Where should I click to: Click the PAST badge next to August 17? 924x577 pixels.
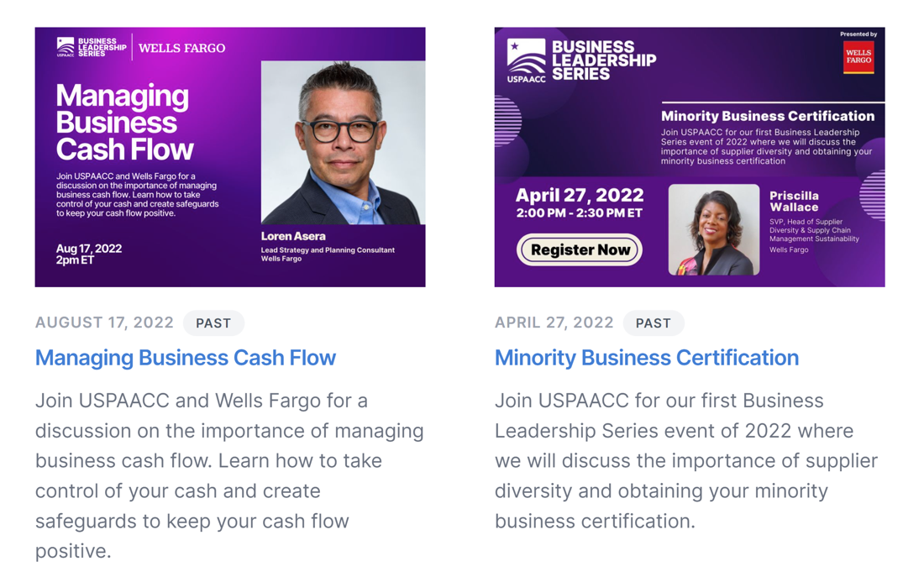213,323
